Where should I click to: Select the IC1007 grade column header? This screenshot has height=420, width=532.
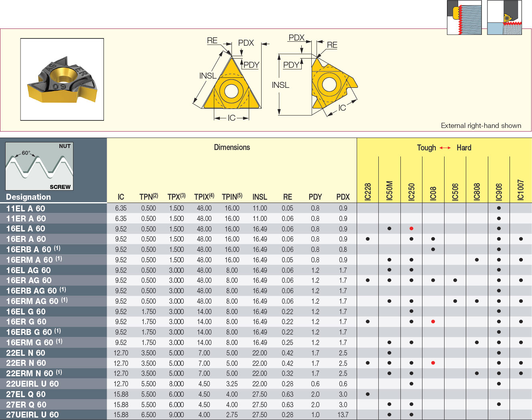520,190
